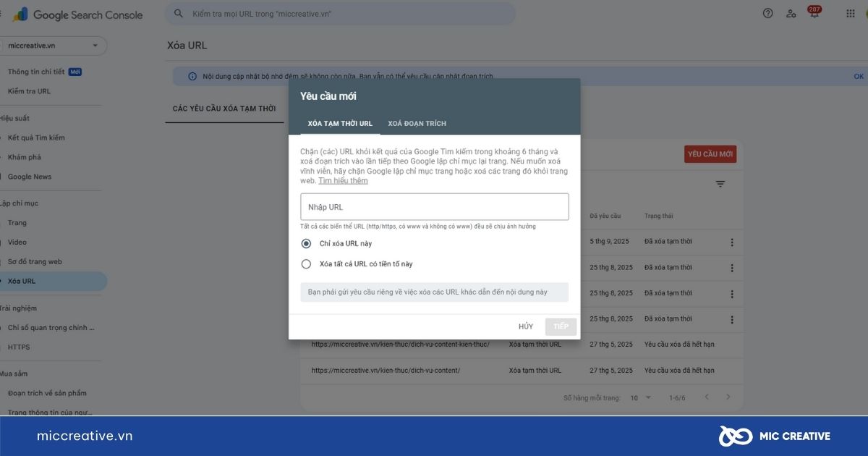The height and width of the screenshot is (456, 868).
Task: Click the filter icon above the table
Action: 720,185
